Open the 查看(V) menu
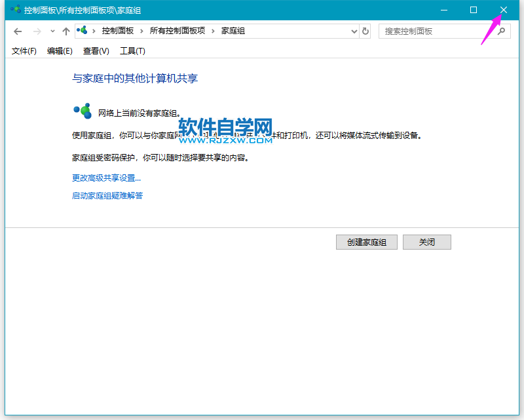 click(x=96, y=51)
